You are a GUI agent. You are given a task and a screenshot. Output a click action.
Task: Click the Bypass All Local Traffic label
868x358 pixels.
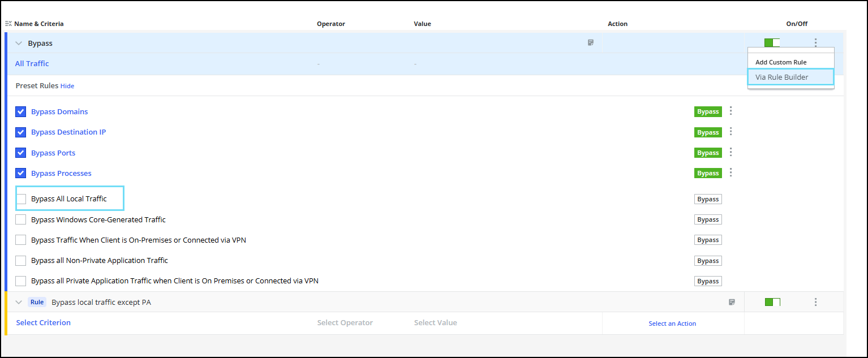click(x=69, y=199)
